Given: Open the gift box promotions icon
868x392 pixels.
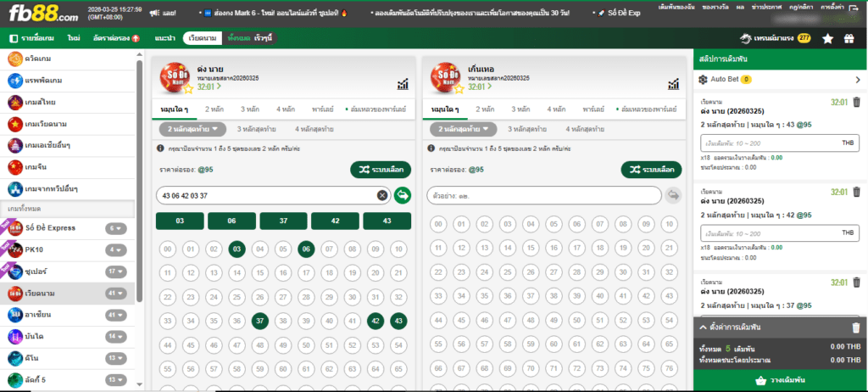Looking at the screenshot, I should pos(849,39).
